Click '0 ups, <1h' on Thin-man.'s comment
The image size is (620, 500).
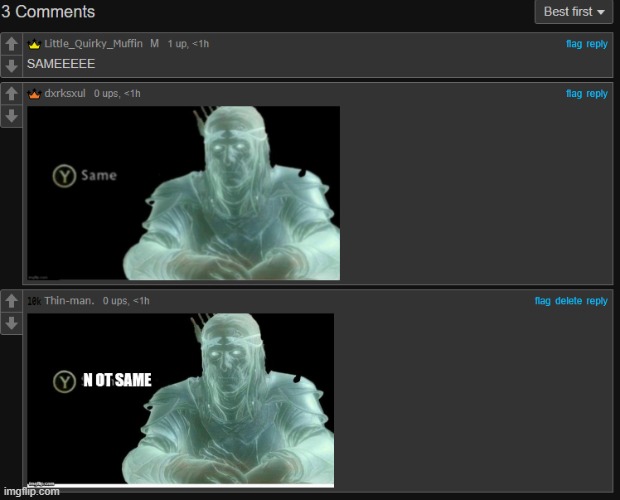tap(126, 301)
